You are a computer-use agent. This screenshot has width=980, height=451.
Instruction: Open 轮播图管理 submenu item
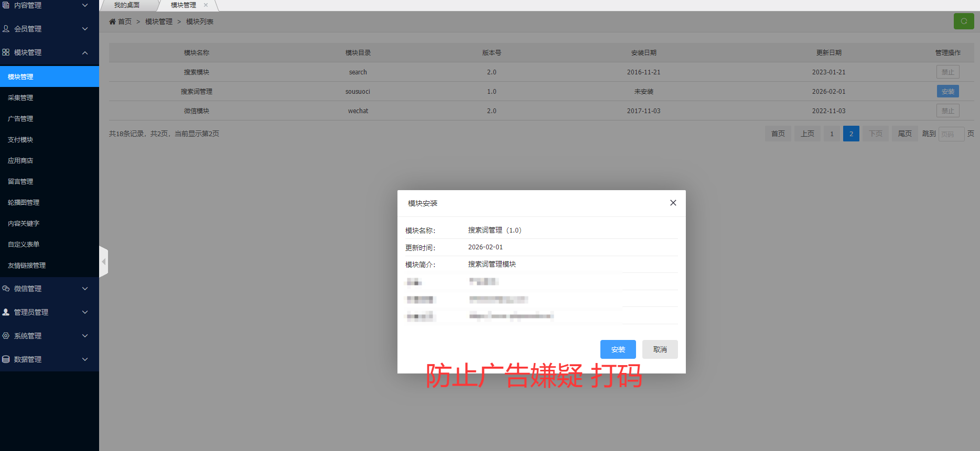coord(49,202)
